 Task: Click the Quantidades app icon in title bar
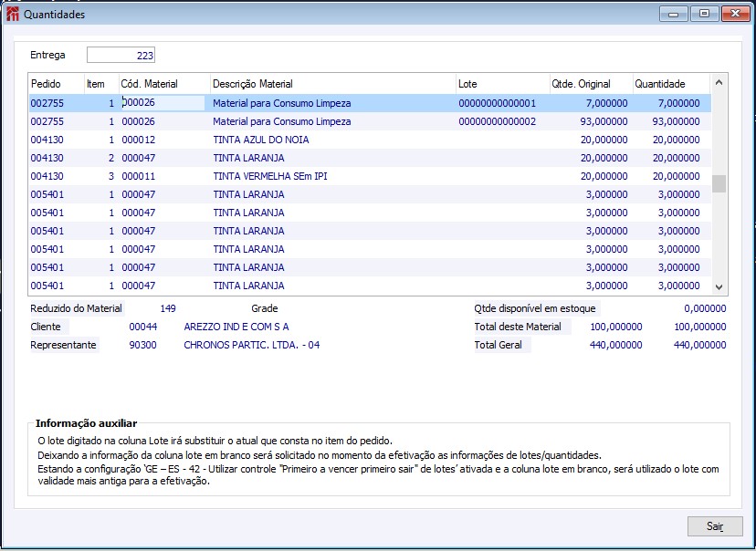[11, 15]
